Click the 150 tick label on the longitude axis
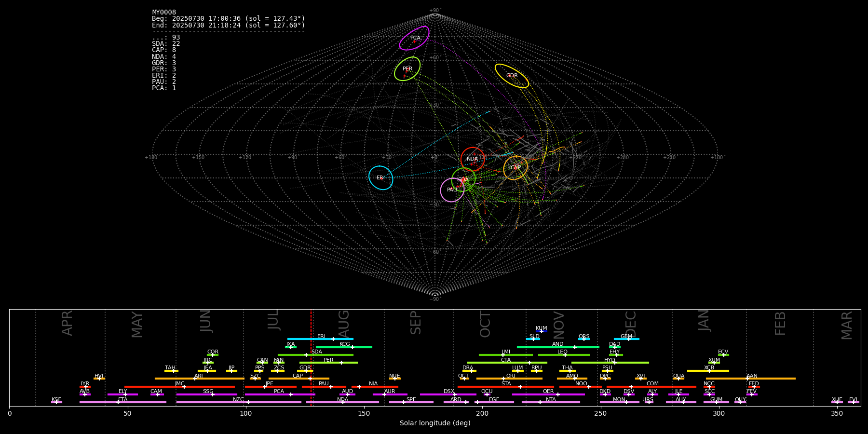 click(364, 414)
